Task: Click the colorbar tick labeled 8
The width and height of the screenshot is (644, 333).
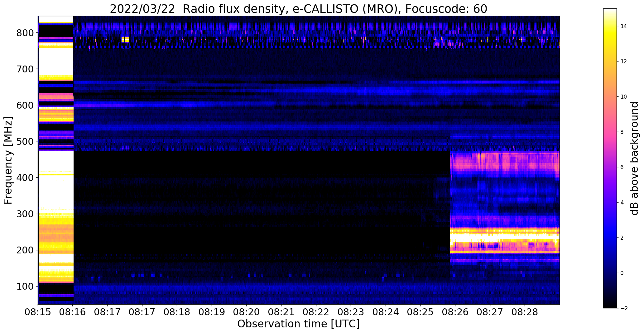Action: pos(622,132)
